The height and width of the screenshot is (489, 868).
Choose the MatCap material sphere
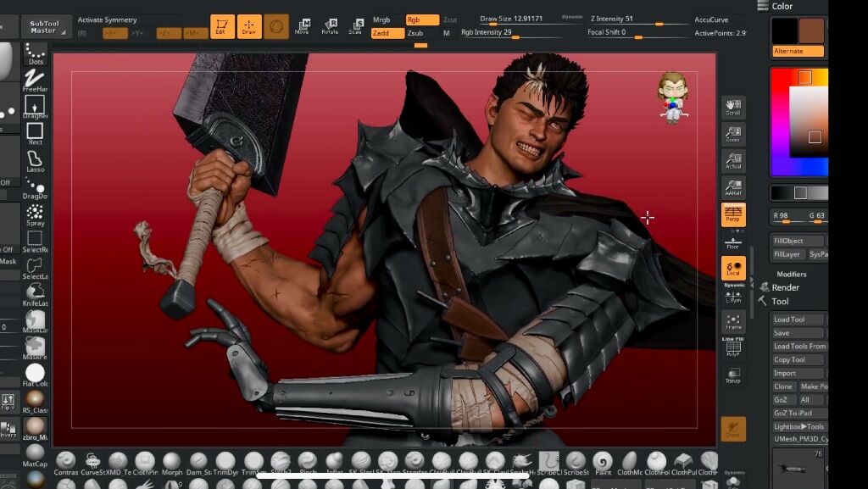click(x=35, y=455)
